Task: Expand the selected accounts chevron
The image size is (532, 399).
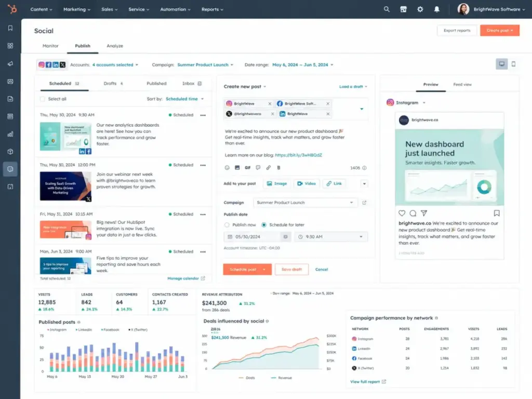Action: (362, 109)
